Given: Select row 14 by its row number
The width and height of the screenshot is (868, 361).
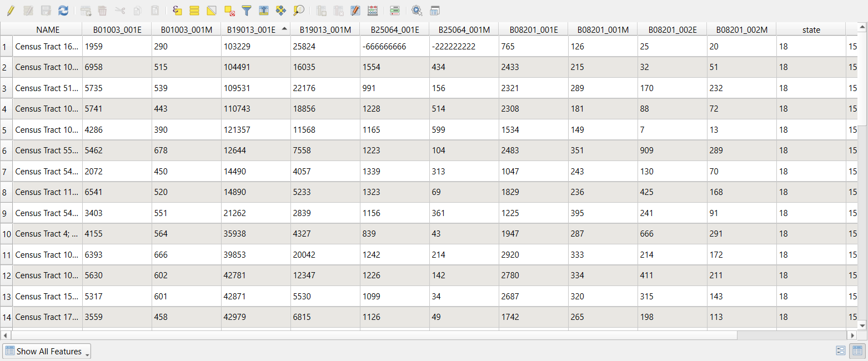Looking at the screenshot, I should [x=6, y=317].
